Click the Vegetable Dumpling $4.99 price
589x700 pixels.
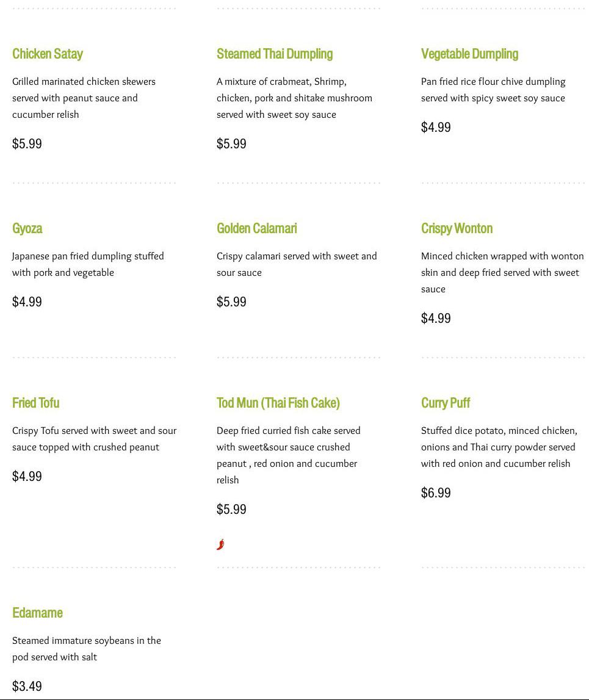pyautogui.click(x=436, y=127)
